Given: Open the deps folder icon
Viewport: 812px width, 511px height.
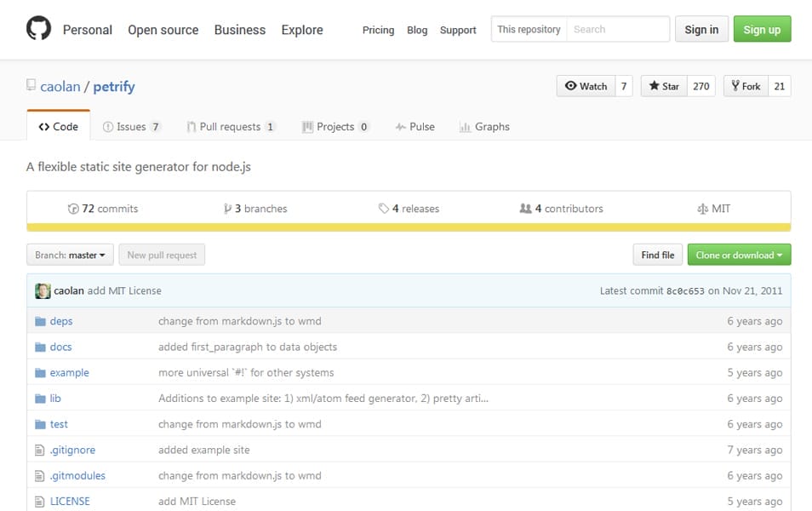Looking at the screenshot, I should 40,322.
